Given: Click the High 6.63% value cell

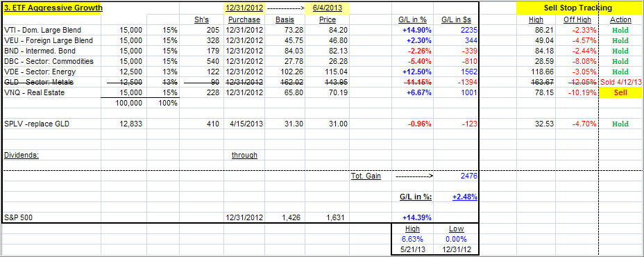Looking at the screenshot, I should coord(412,239).
